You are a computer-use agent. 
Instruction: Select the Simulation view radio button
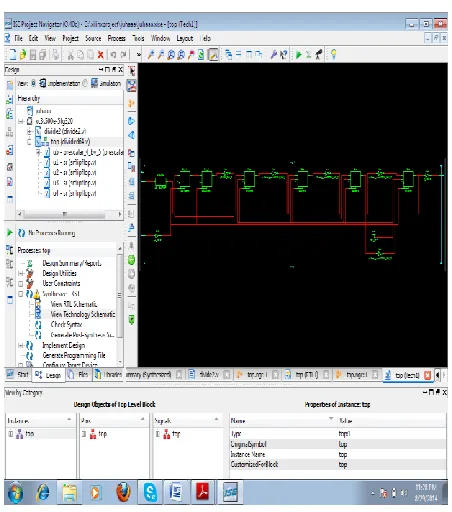pos(85,83)
